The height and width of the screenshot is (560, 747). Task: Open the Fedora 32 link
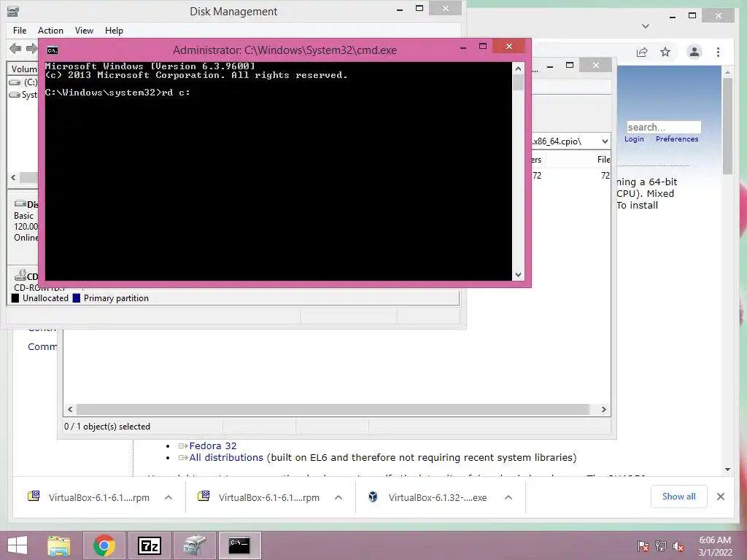pyautogui.click(x=213, y=446)
